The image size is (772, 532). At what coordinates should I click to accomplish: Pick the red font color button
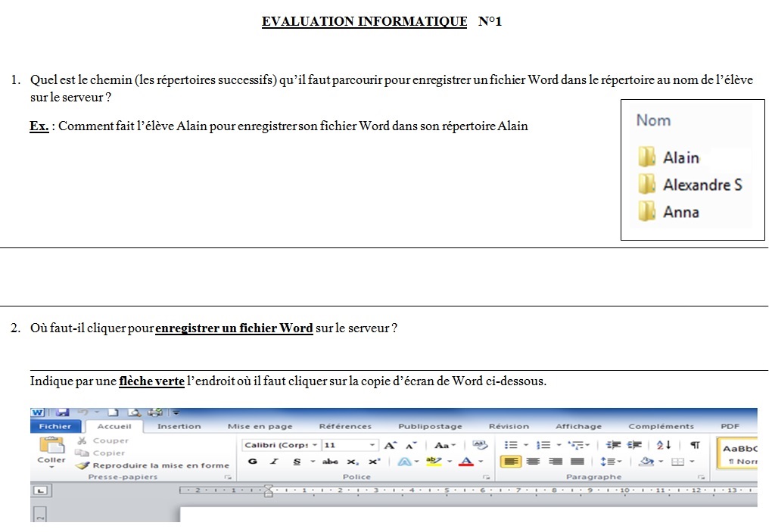pos(465,462)
